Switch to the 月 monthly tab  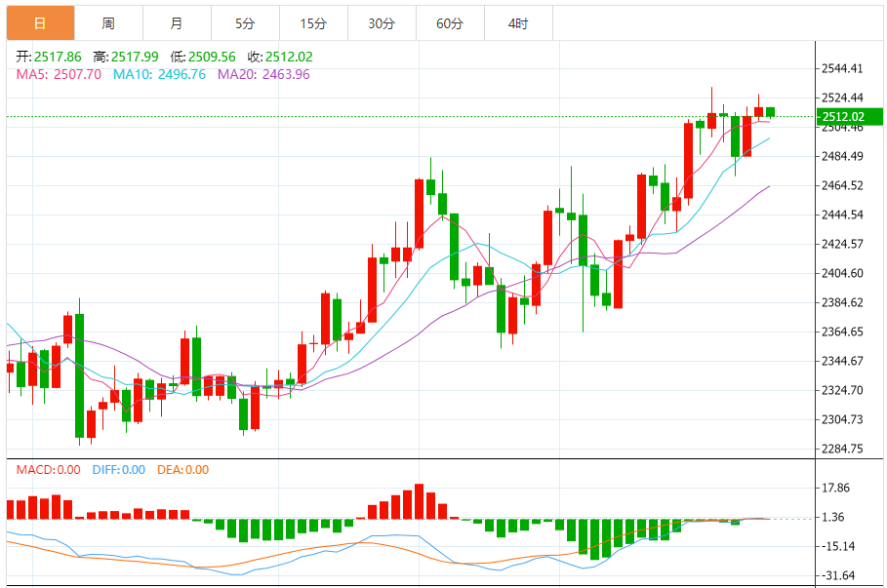pyautogui.click(x=177, y=23)
